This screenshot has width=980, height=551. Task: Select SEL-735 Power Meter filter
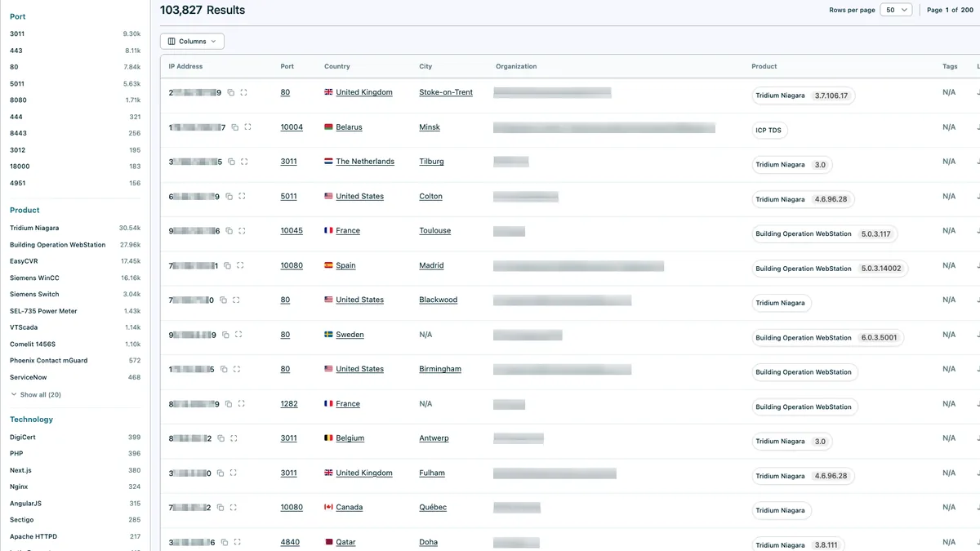click(75, 311)
